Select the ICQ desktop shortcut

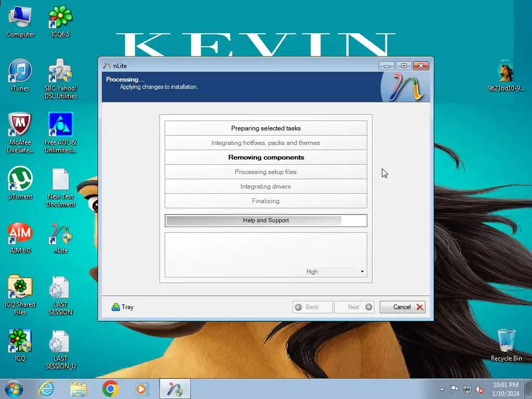20,345
